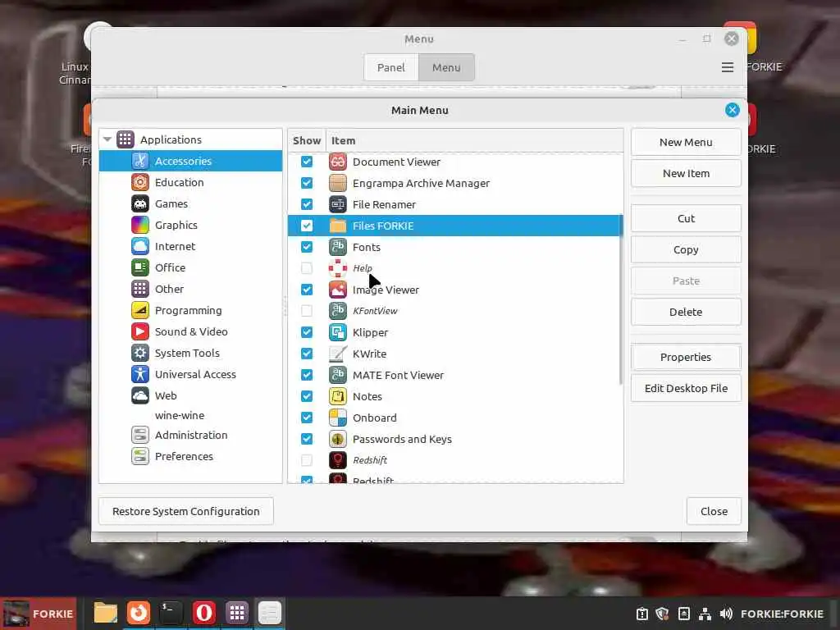Screen dimensions: 840x630
Task: Select the Redshift italic list entry
Action: (455, 460)
